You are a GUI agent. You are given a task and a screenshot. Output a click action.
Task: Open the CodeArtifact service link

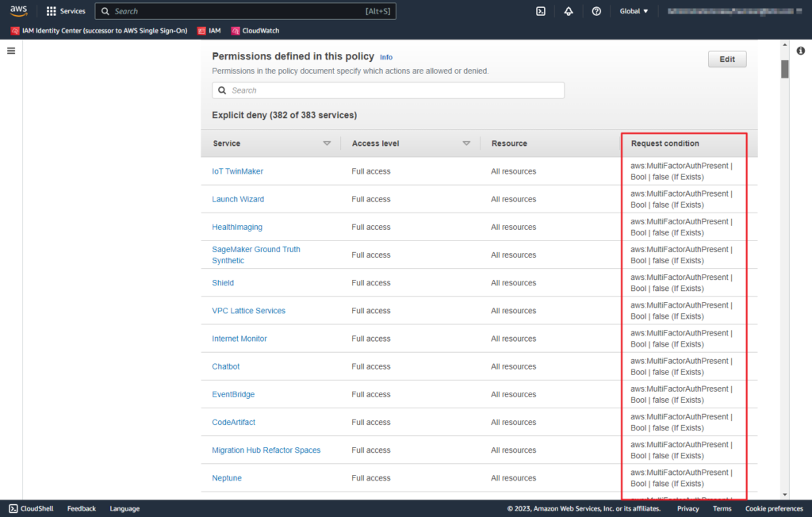[x=234, y=423]
